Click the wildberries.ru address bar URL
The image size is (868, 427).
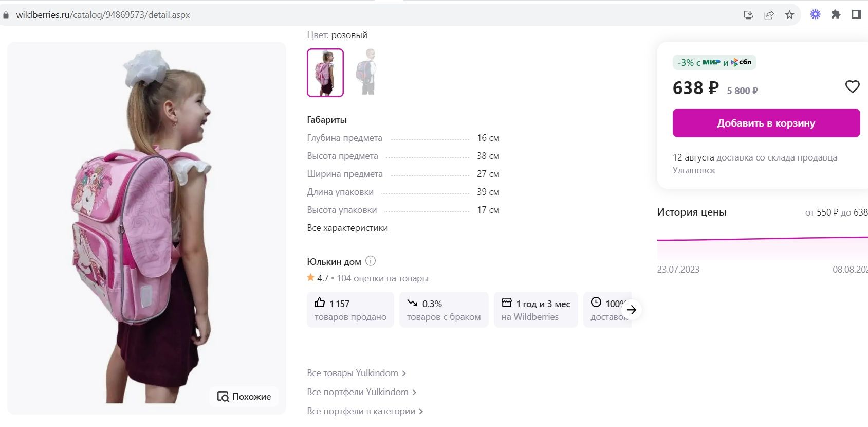(x=103, y=15)
